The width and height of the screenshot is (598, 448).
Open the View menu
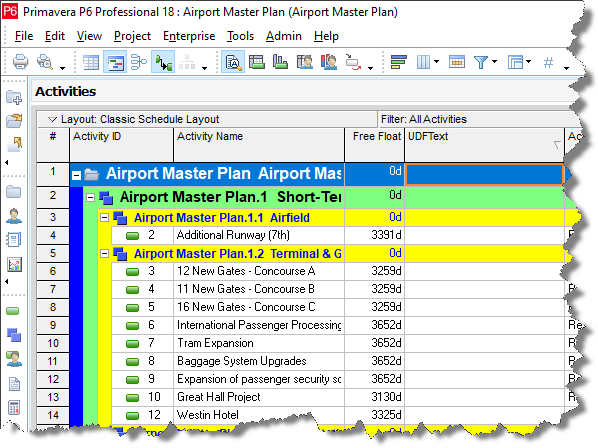point(89,36)
